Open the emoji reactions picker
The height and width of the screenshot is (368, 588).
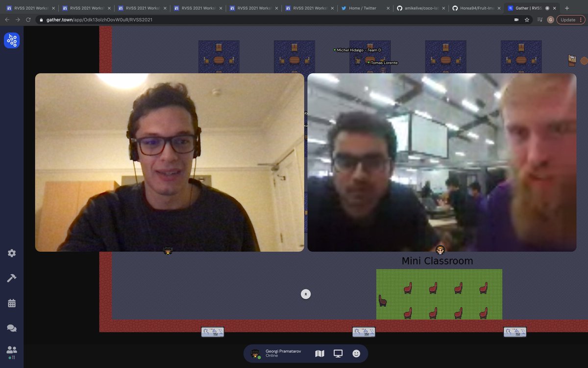[356, 353]
